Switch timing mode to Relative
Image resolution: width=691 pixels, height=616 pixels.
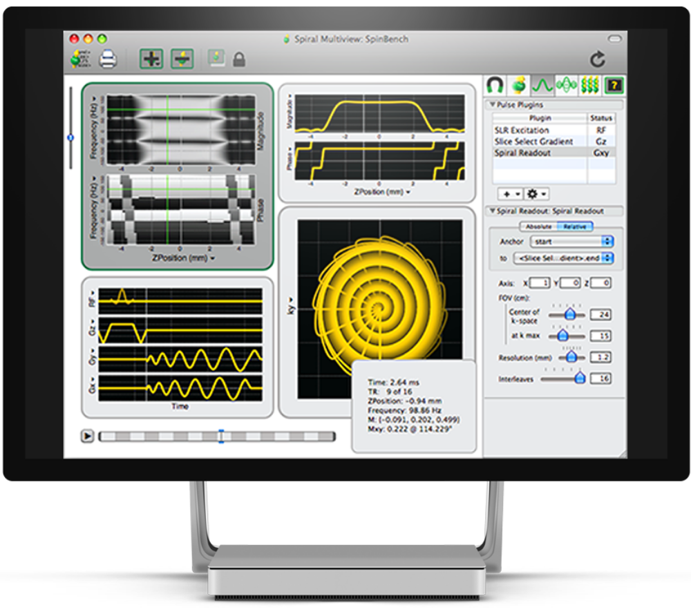point(575,227)
